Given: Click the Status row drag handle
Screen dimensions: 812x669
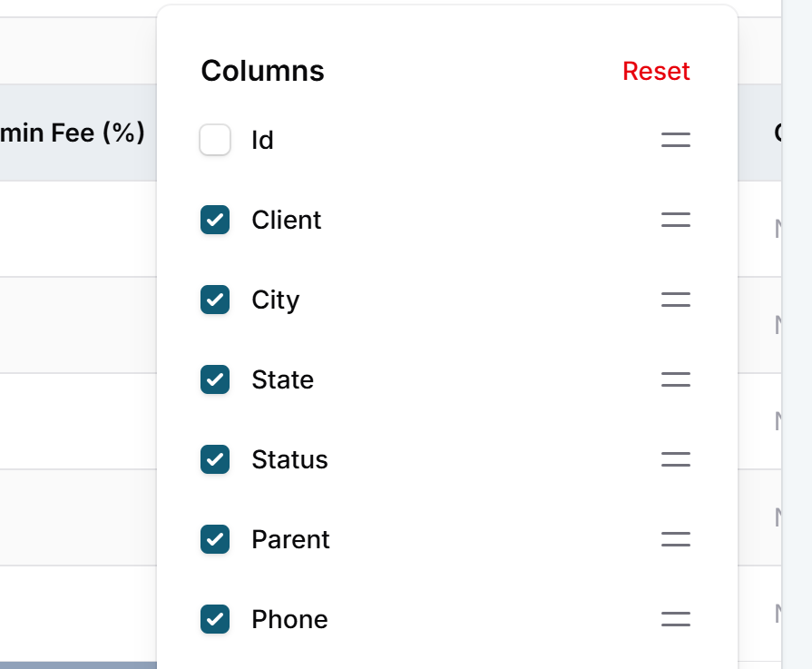Looking at the screenshot, I should tap(675, 459).
